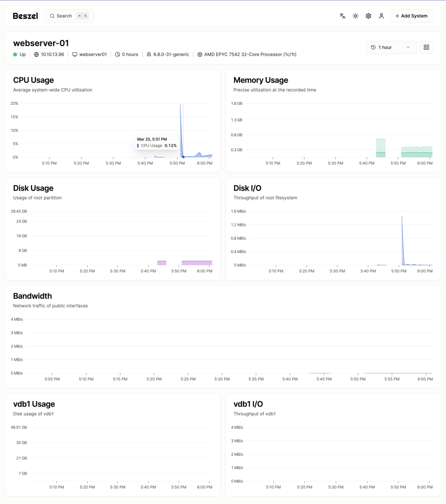Image resolution: width=446 pixels, height=504 pixels.
Task: Click the CPU chip icon beside AMD EPYC
Action: [x=200, y=55]
